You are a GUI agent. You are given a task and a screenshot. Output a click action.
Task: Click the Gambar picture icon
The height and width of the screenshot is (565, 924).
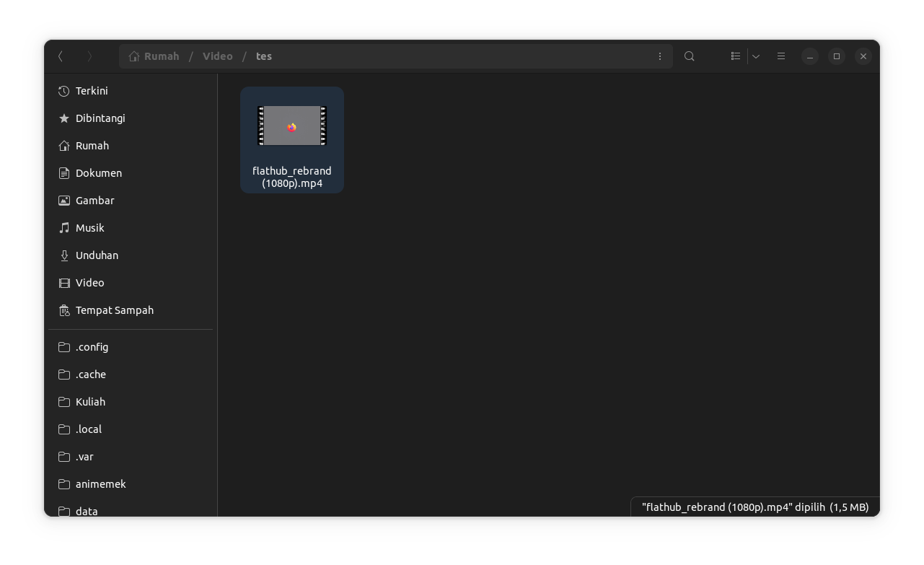click(x=64, y=201)
